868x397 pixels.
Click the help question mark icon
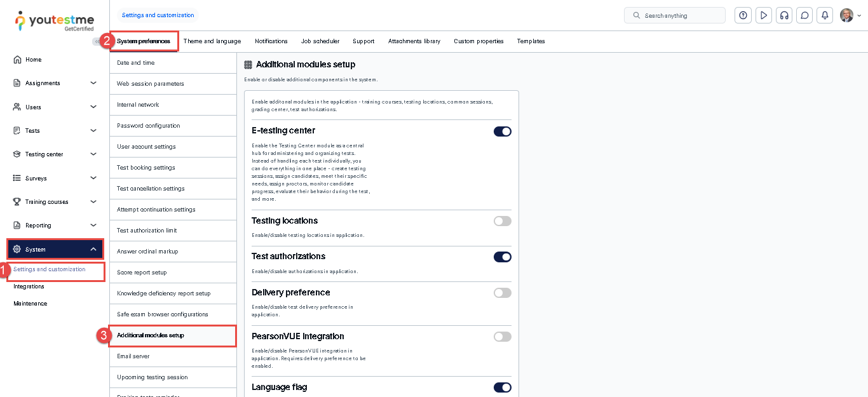pos(743,15)
